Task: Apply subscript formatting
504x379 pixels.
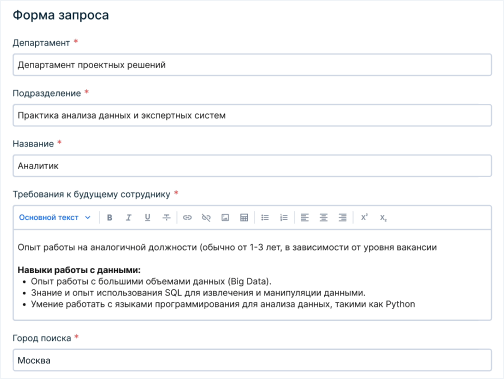Action: (x=383, y=218)
